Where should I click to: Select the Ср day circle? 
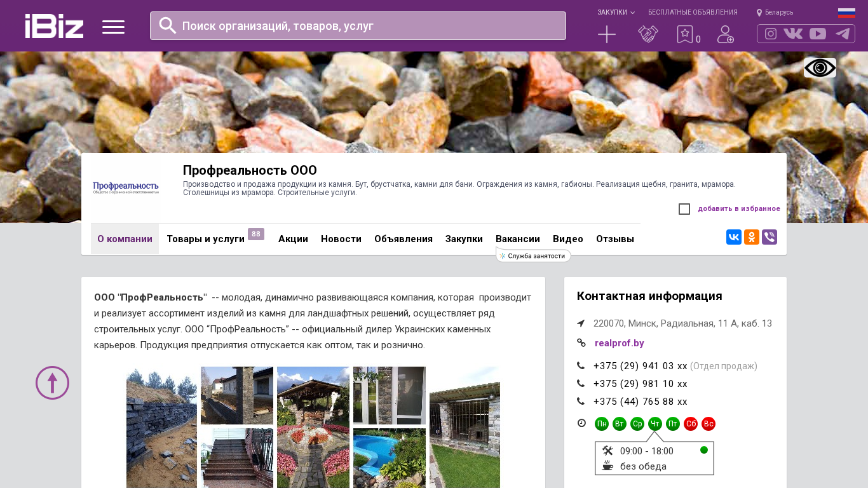click(x=637, y=424)
